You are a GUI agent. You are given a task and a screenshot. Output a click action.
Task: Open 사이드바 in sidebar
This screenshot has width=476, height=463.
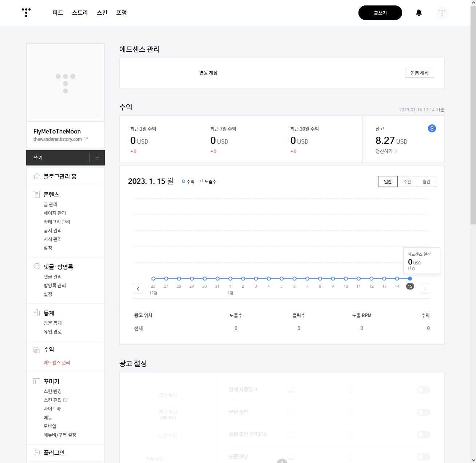52,409
